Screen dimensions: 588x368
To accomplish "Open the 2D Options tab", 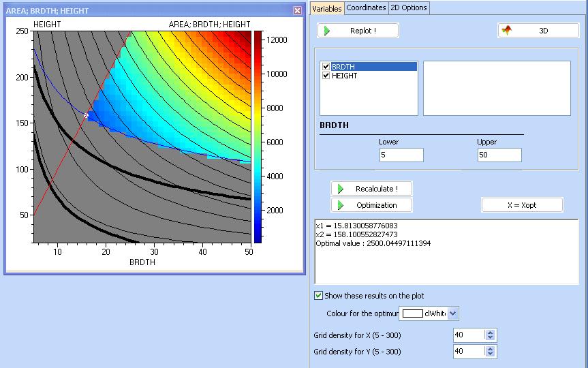I will pos(409,8).
